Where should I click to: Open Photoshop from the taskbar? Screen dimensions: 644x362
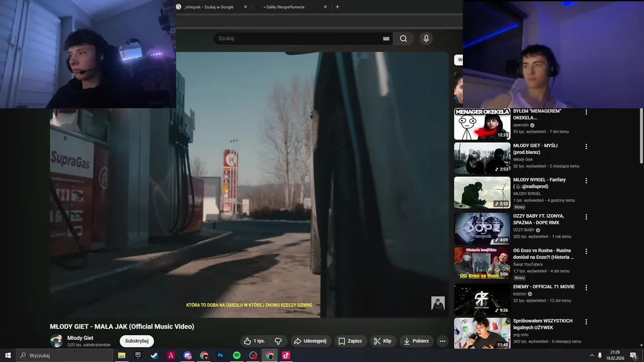220,355
